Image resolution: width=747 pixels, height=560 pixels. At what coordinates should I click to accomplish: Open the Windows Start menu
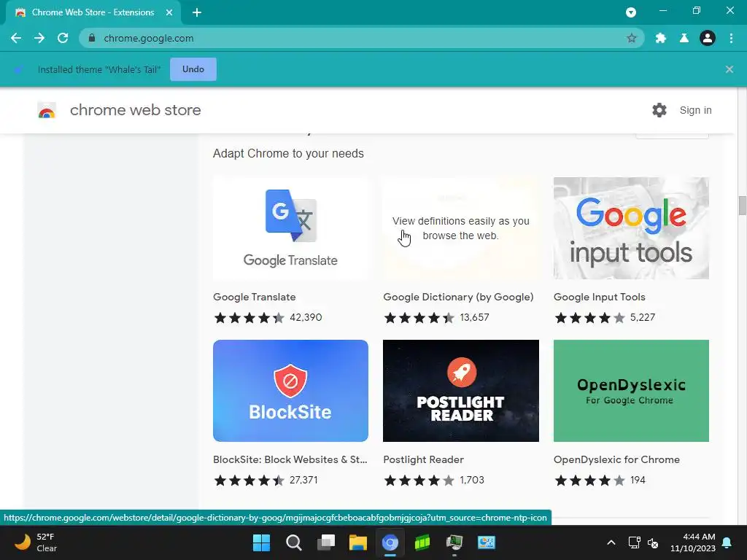click(261, 542)
